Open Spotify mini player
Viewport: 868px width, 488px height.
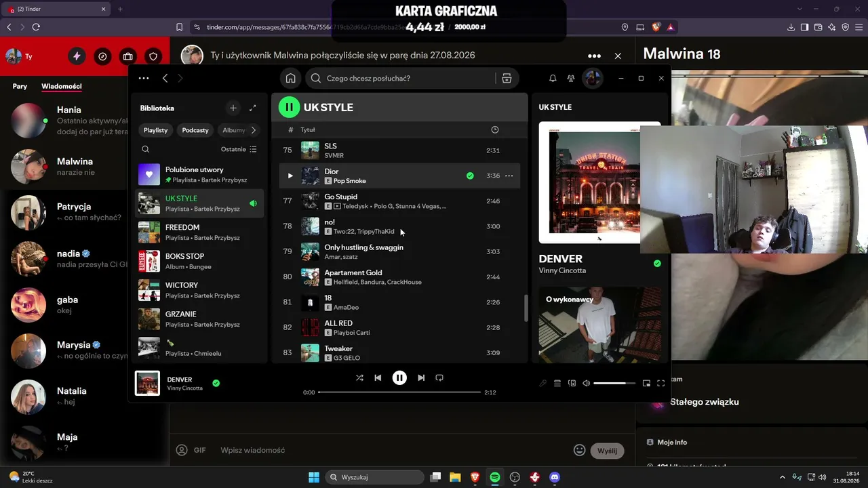[646, 383]
